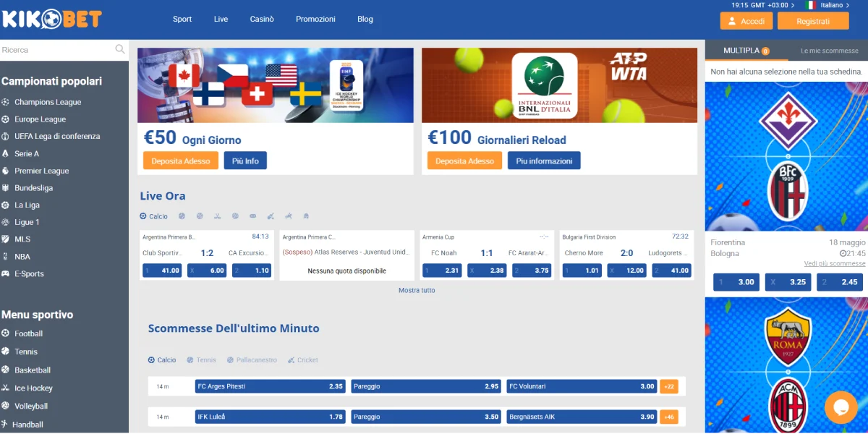Image resolution: width=868 pixels, height=434 pixels.
Task: Expand Mostra tutto under live matches
Action: tap(417, 290)
